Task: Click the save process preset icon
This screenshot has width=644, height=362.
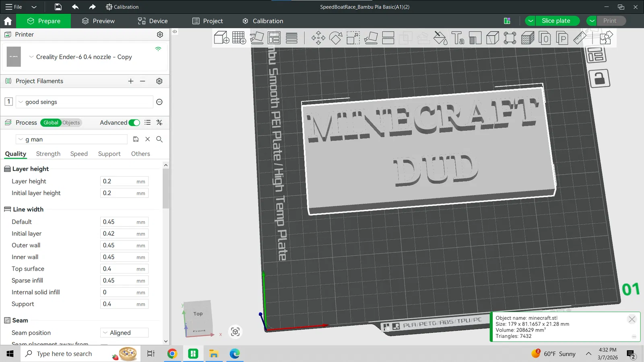Action: tap(136, 139)
